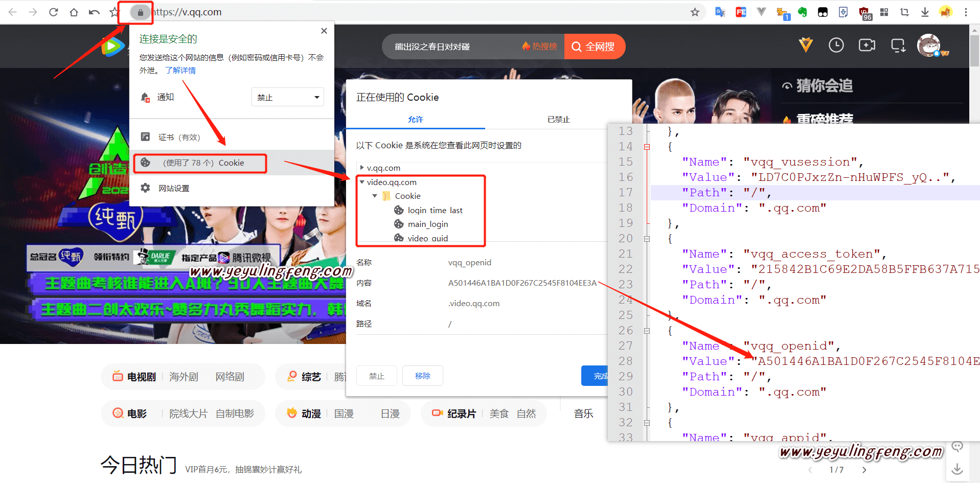Fold the code block at line 26
The image size is (980, 483).
[647, 331]
